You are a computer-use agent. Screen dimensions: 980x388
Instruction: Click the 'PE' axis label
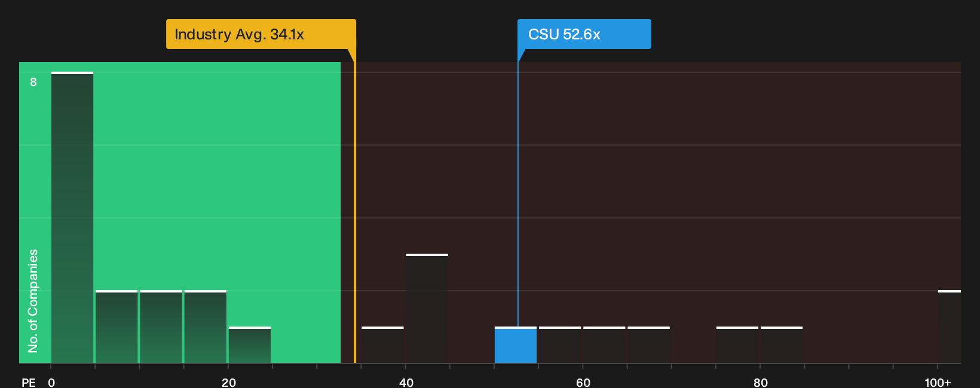tap(29, 382)
